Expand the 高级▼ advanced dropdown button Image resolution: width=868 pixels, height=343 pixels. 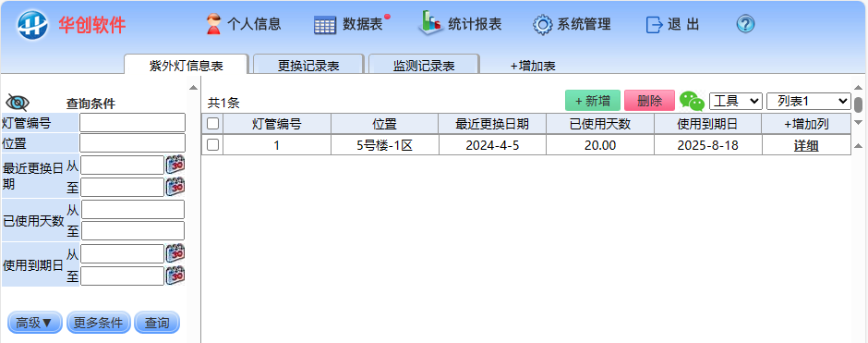point(35,323)
